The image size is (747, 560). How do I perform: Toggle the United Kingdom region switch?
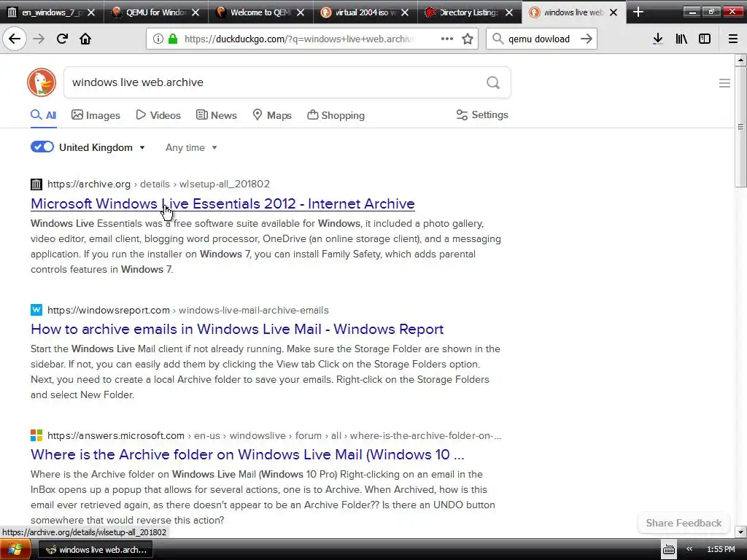42,147
